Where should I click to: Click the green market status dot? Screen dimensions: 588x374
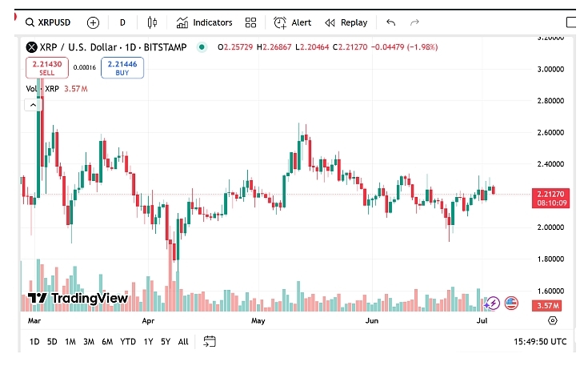201,47
